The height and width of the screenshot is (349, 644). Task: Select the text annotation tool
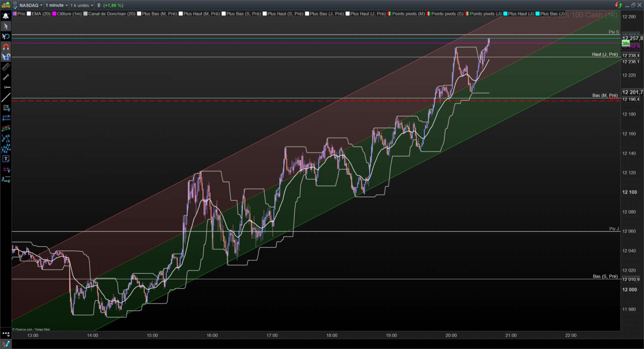coord(6,159)
